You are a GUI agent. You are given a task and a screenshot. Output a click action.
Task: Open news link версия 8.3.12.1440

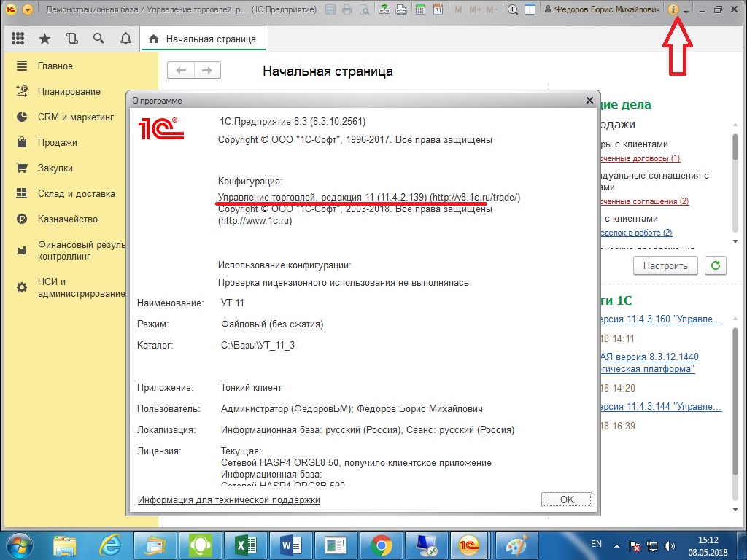(x=650, y=363)
